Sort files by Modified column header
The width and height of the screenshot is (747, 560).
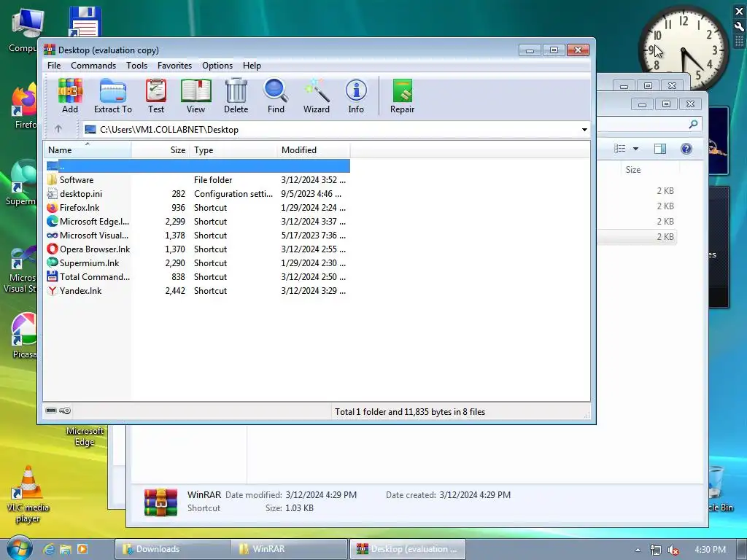pos(314,150)
